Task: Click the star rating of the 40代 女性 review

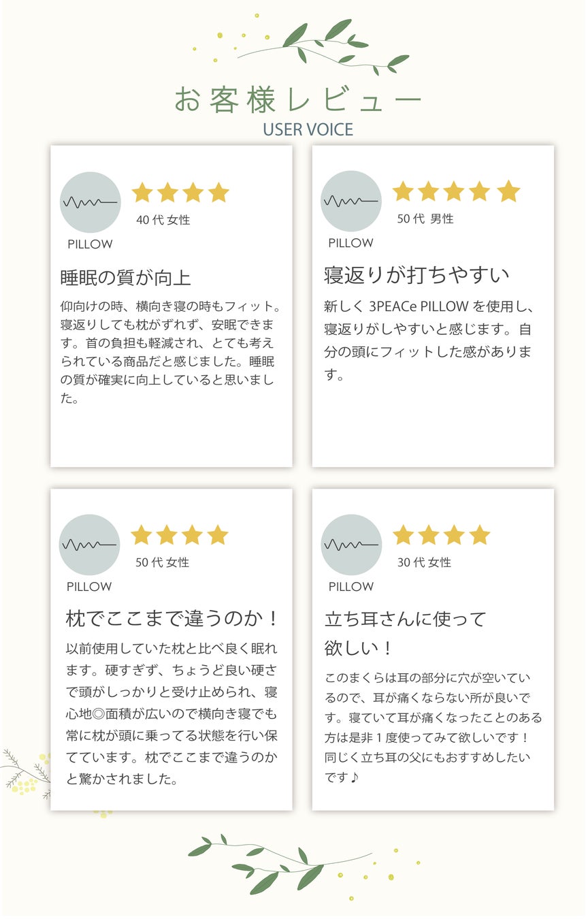Action: [x=180, y=193]
